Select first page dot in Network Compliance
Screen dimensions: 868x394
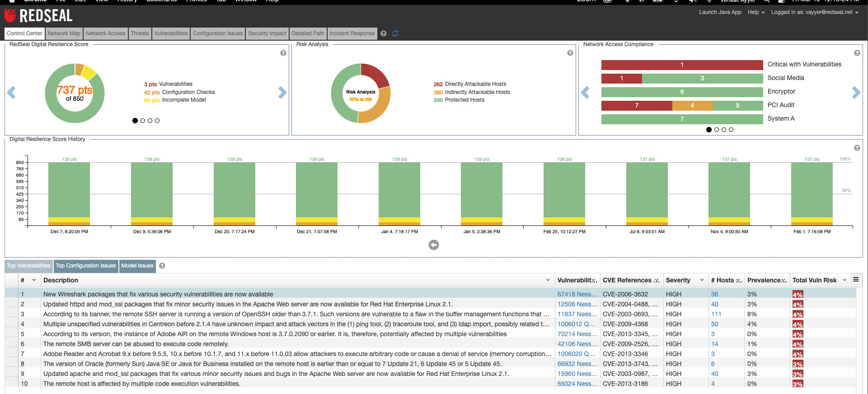[x=709, y=130]
